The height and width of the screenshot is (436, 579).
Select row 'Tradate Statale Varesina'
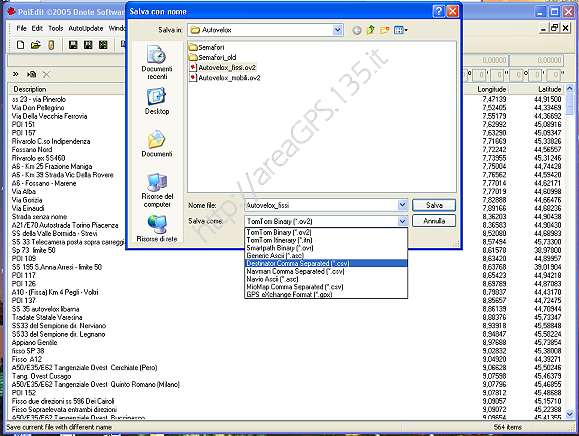pyautogui.click(x=47, y=317)
